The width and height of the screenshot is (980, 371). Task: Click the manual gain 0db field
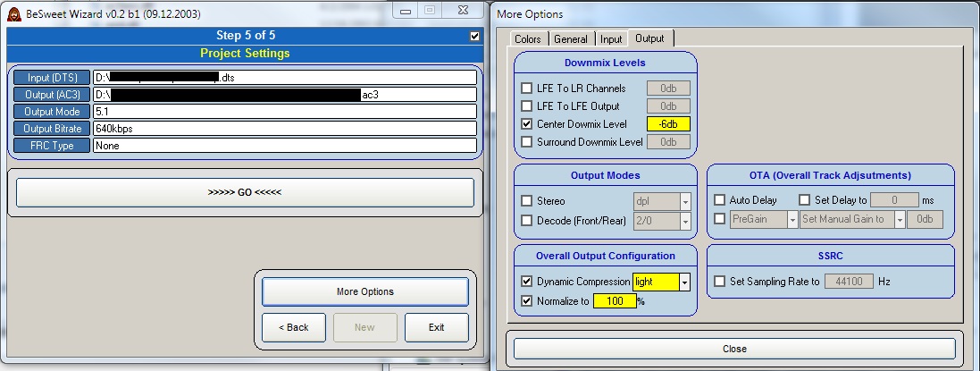925,220
